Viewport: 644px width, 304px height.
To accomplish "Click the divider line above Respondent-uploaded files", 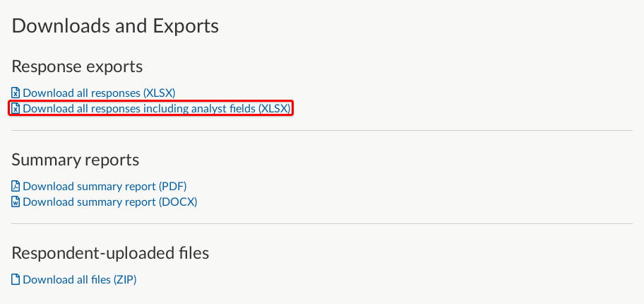I will click(x=322, y=224).
